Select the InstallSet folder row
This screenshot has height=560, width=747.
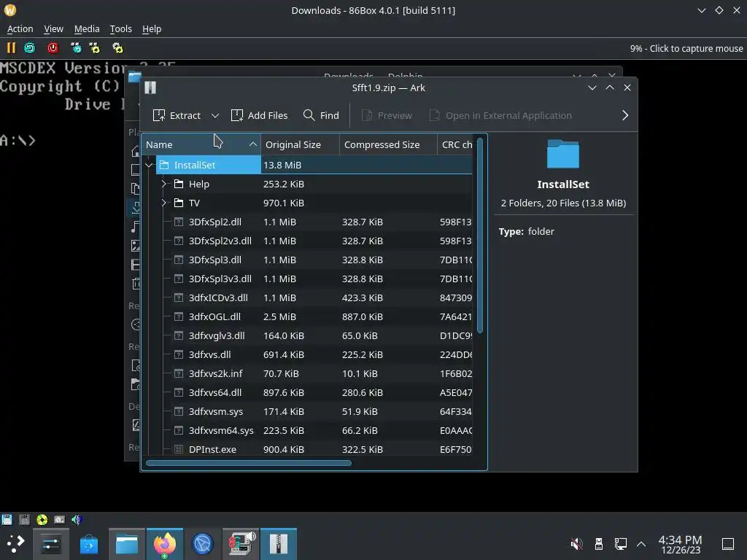tap(307, 166)
